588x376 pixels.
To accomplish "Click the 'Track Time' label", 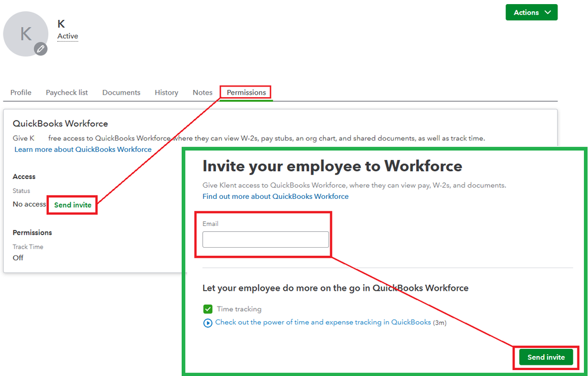I will pyautogui.click(x=28, y=247).
